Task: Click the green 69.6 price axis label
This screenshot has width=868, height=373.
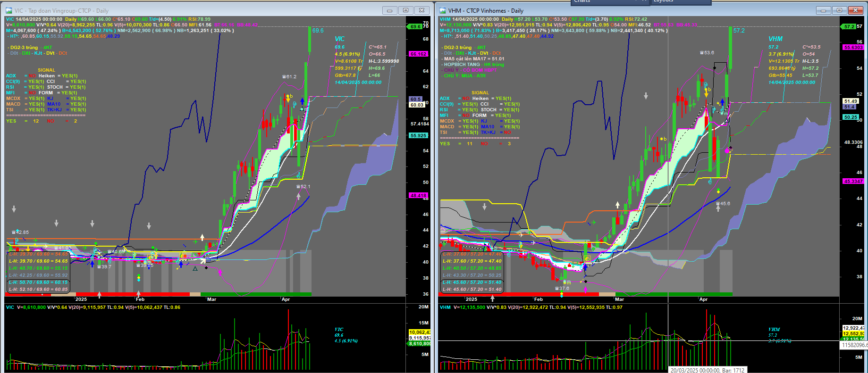Action: (x=415, y=27)
